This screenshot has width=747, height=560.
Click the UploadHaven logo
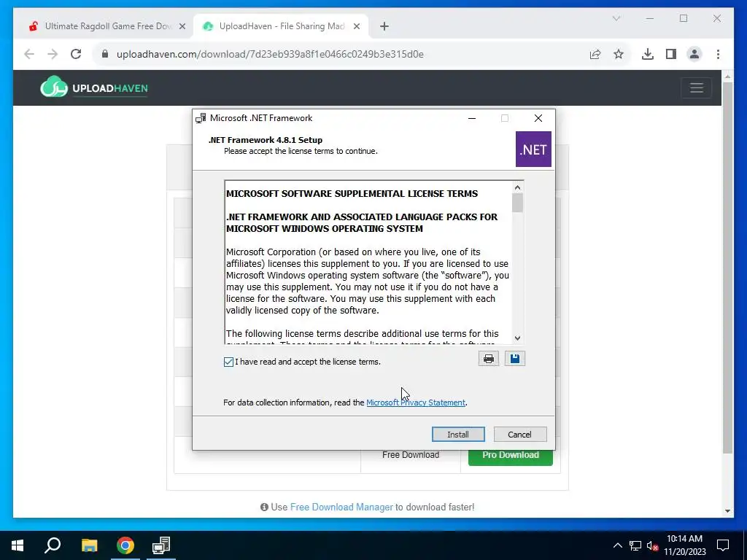click(94, 87)
